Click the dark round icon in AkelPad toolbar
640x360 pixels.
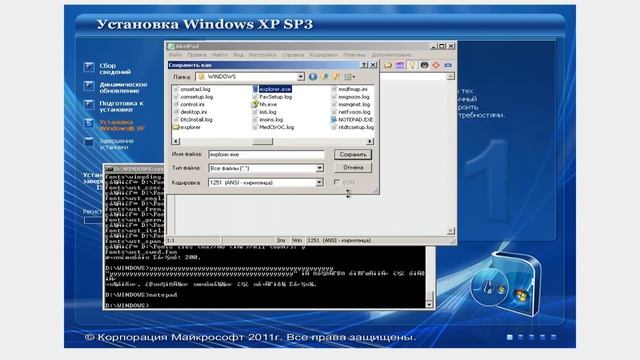tap(424, 65)
